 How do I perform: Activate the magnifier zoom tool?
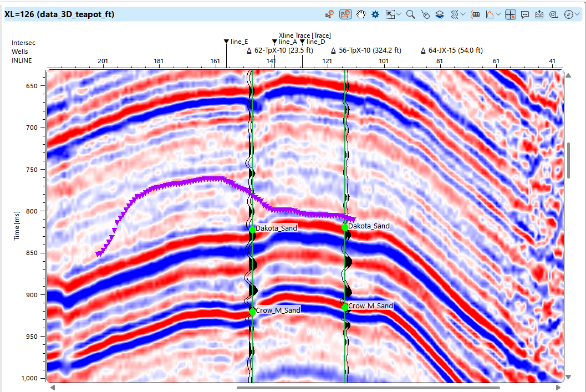coord(411,14)
